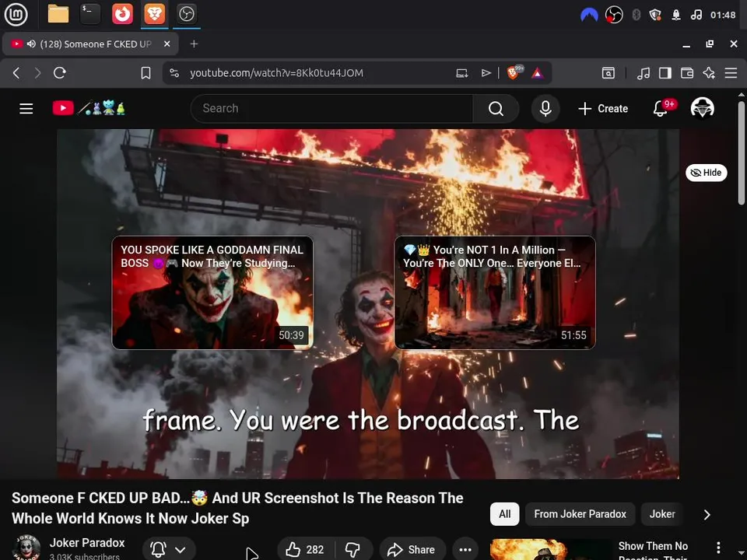Close the Someone F CKED UP tab
The width and height of the screenshot is (747, 560).
[x=167, y=44]
